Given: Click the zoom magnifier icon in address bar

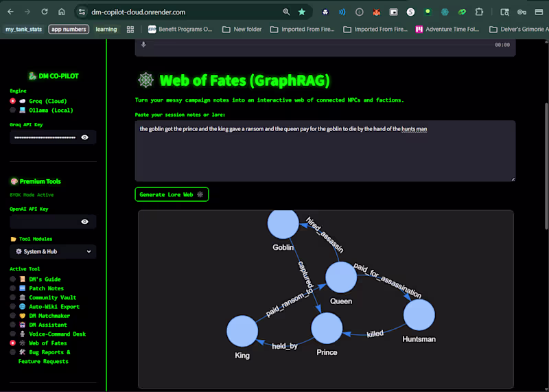Looking at the screenshot, I should pyautogui.click(x=286, y=12).
